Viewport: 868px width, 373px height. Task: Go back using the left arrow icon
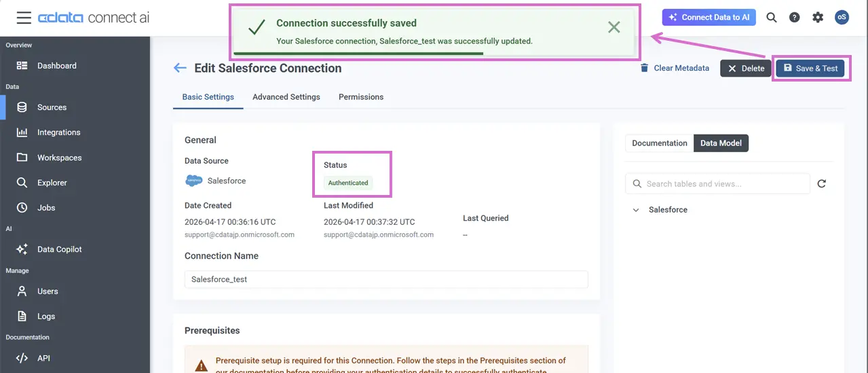pyautogui.click(x=180, y=68)
